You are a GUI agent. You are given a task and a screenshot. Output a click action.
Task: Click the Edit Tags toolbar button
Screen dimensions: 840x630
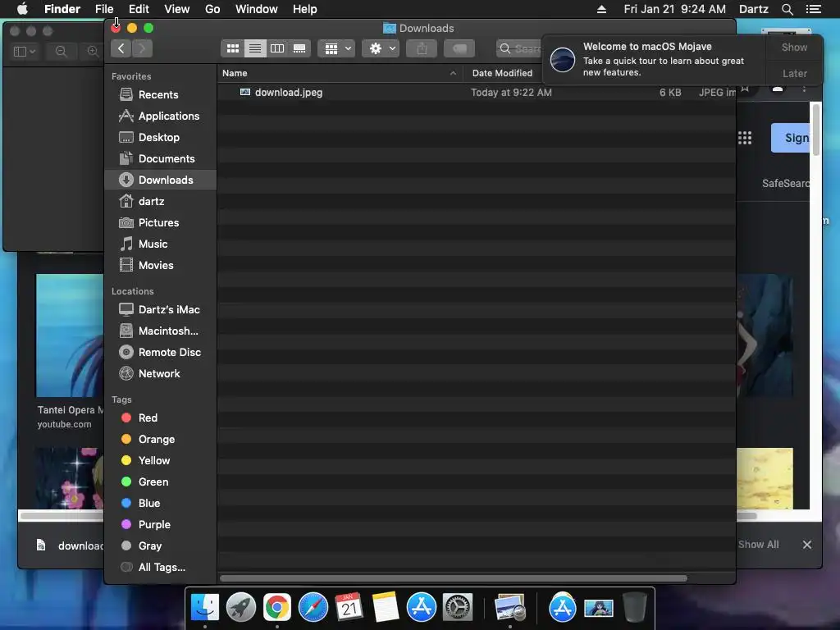point(459,48)
